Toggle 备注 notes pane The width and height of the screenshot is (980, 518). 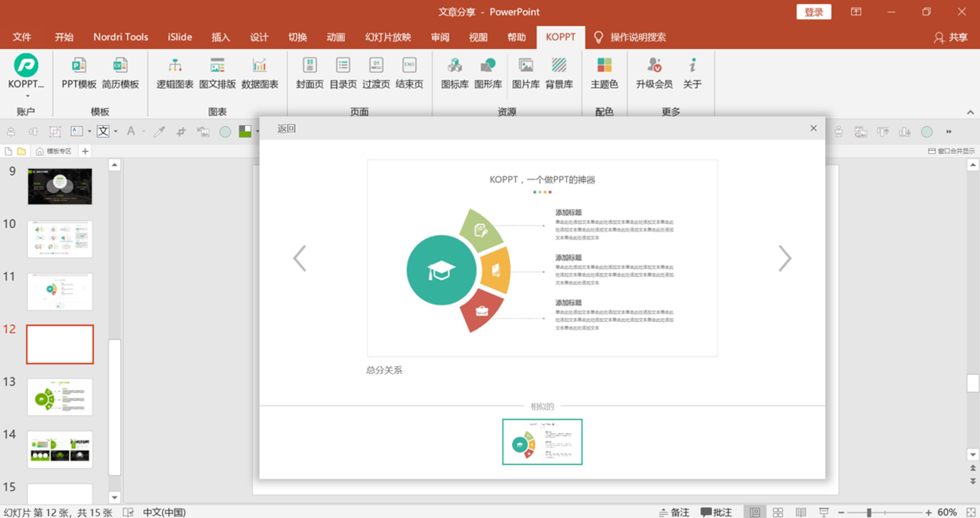click(x=673, y=512)
